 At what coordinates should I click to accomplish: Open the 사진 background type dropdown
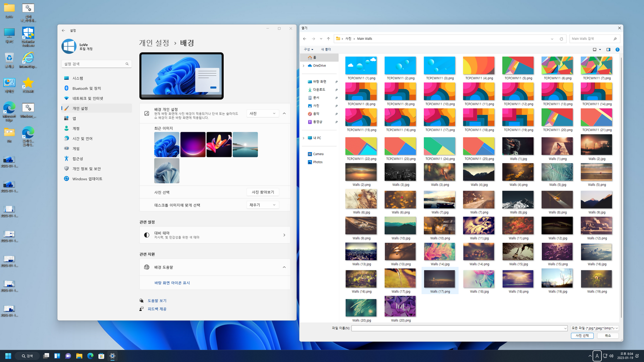tap(262, 113)
